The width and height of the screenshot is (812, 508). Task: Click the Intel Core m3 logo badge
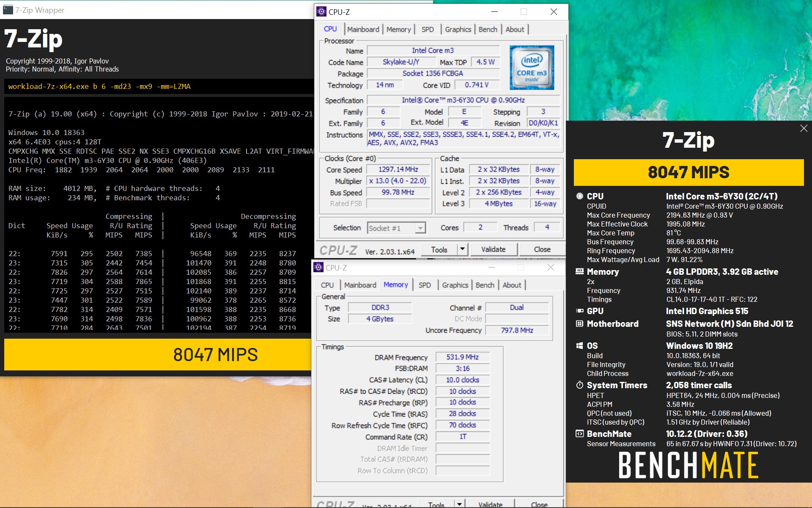[532, 67]
